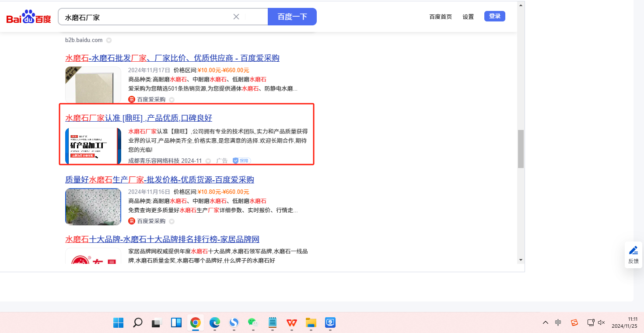Viewport: 644px width, 333px height.
Task: Expand the arrow next to b2b.baidu.com
Action: [109, 40]
